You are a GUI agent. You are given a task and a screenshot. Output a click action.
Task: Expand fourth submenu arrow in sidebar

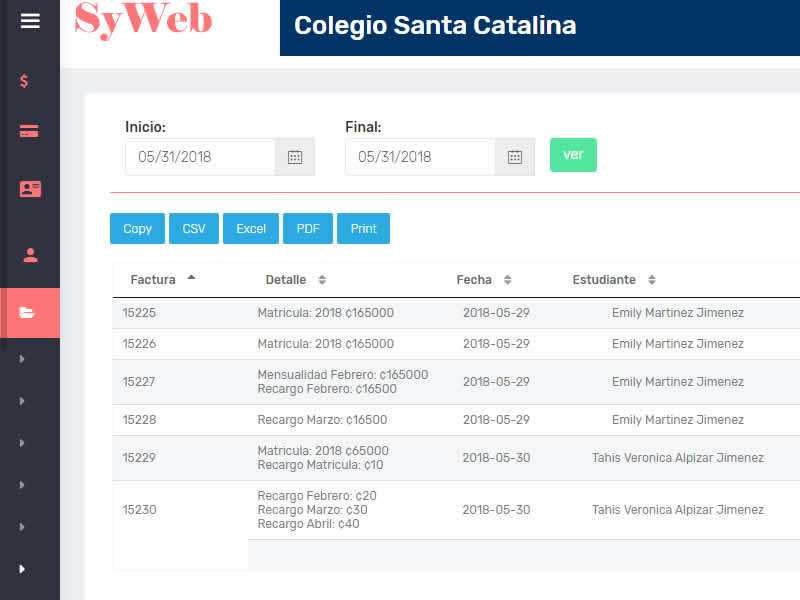(21, 485)
